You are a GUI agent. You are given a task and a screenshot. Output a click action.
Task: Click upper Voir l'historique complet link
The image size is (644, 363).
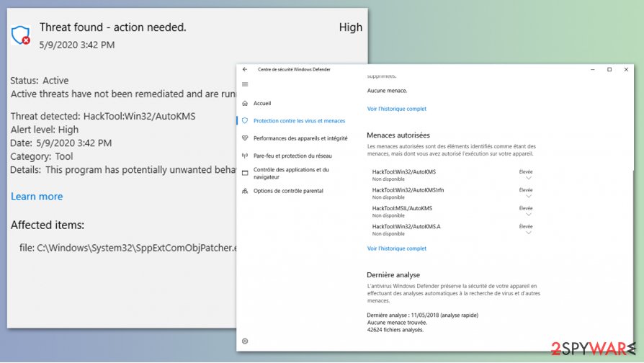pyautogui.click(x=397, y=109)
